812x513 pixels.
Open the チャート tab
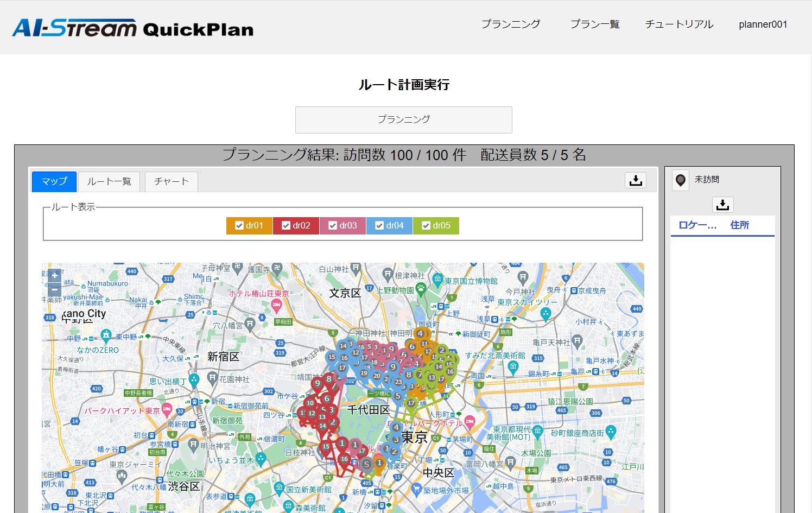point(171,181)
